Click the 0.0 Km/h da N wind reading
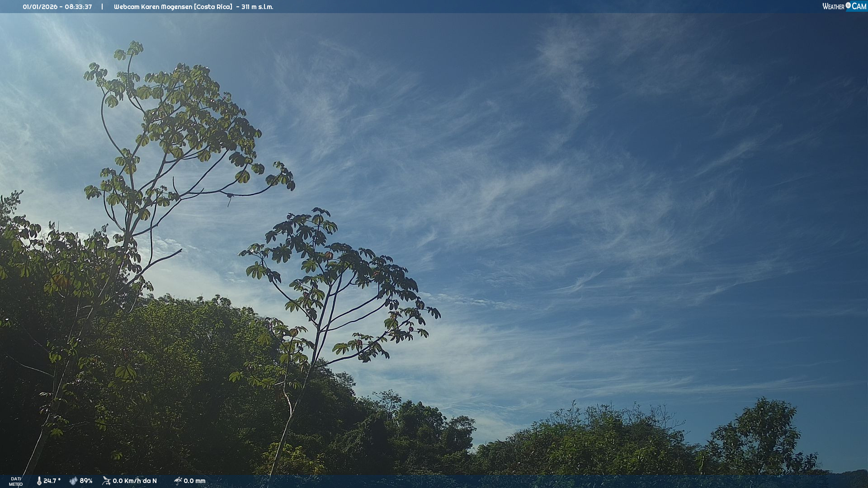 coord(135,481)
